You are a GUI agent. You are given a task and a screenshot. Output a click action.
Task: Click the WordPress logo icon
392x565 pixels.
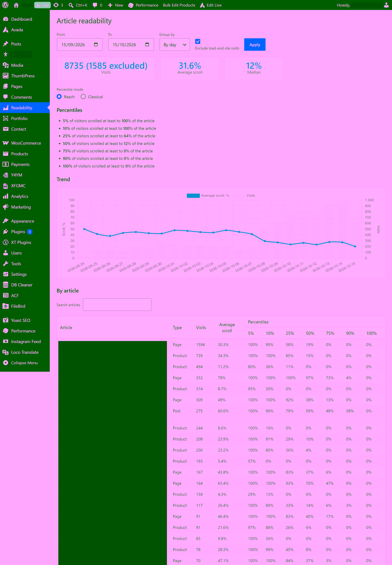(x=5, y=5)
